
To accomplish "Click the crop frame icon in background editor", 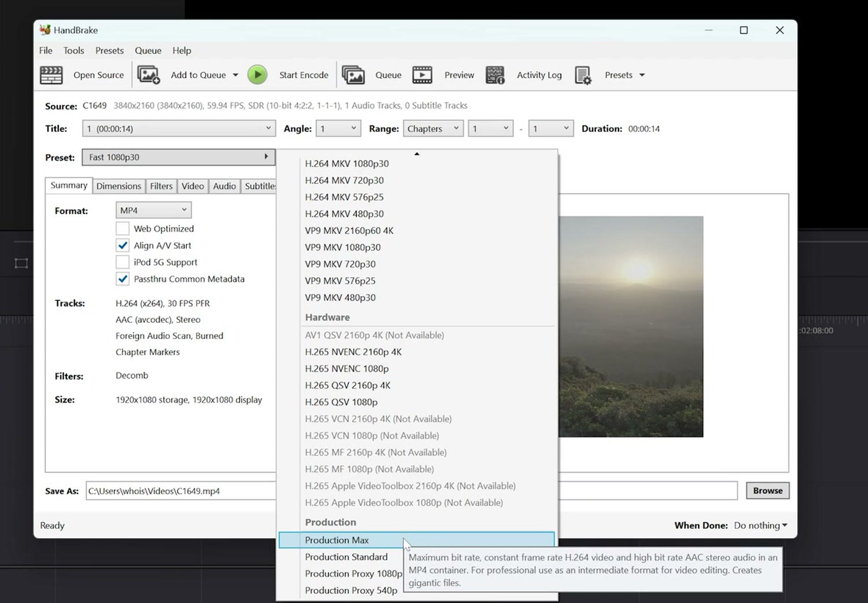I will click(21, 263).
